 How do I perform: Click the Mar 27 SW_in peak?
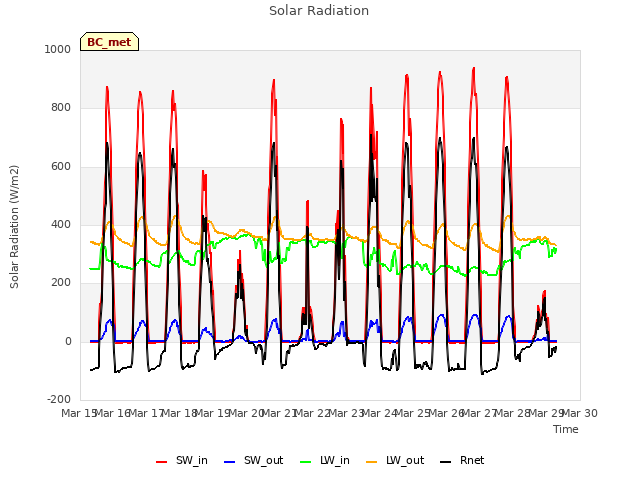pos(473,69)
